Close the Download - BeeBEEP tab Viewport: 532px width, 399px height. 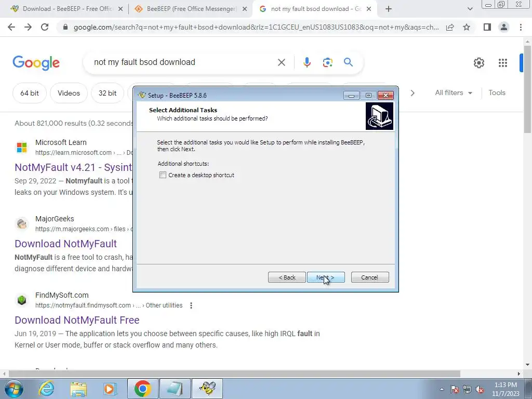click(x=121, y=9)
